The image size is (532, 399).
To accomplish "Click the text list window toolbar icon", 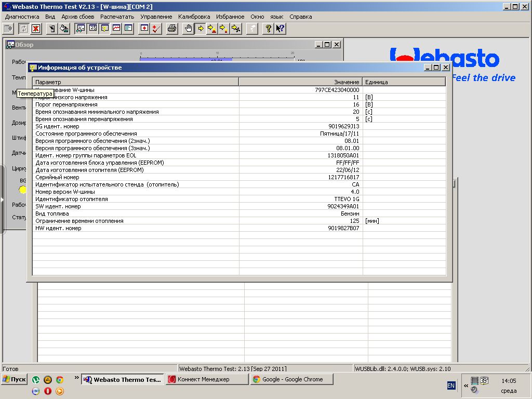I will (129, 29).
